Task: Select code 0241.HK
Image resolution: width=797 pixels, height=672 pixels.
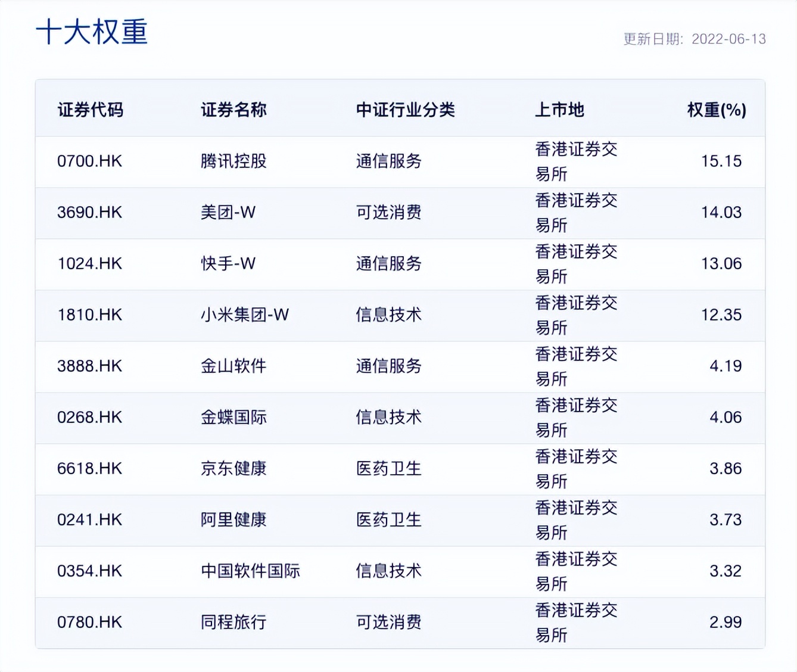Action: [89, 520]
